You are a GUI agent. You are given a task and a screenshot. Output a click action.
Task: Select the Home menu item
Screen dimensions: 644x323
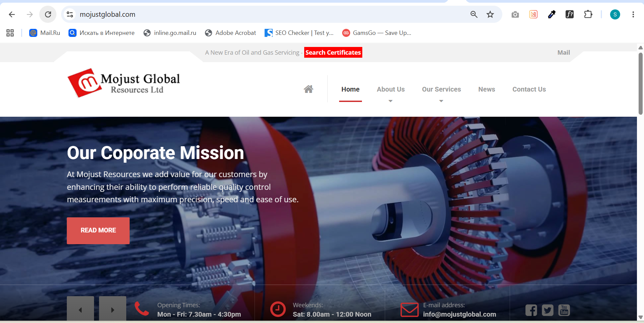pyautogui.click(x=351, y=89)
